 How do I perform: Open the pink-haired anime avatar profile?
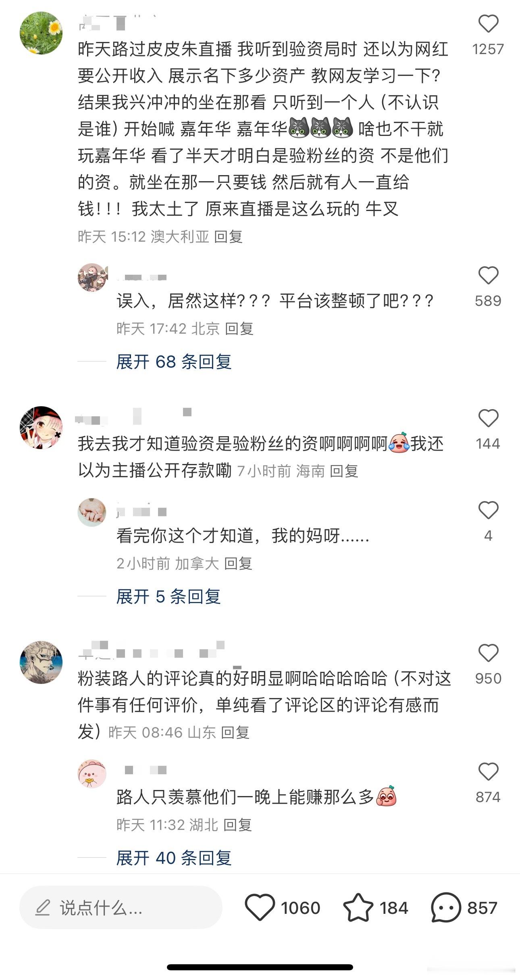point(41,428)
